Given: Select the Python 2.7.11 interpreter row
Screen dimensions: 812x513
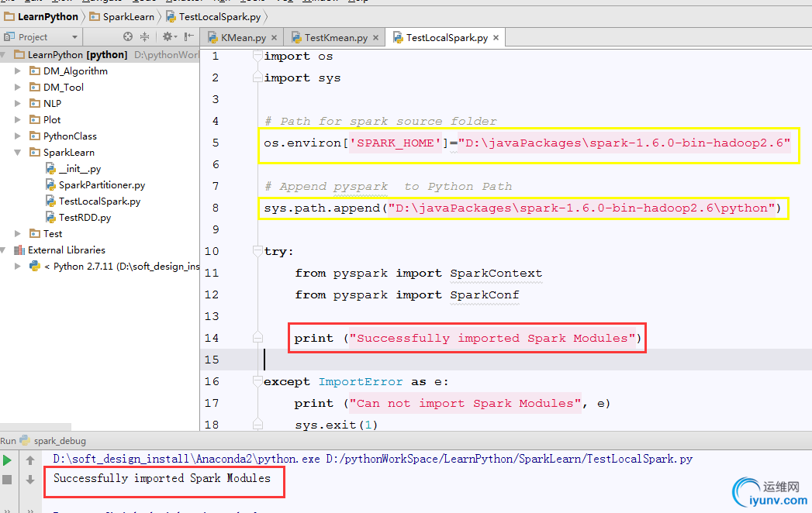Looking at the screenshot, I should tap(99, 267).
